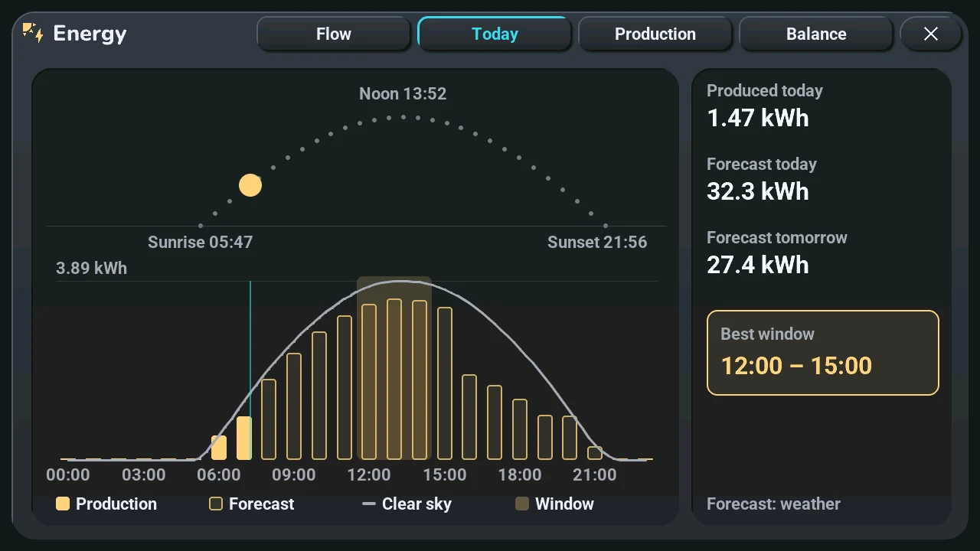Select the Today tab
Image resolution: width=980 pixels, height=551 pixels.
click(x=495, y=34)
